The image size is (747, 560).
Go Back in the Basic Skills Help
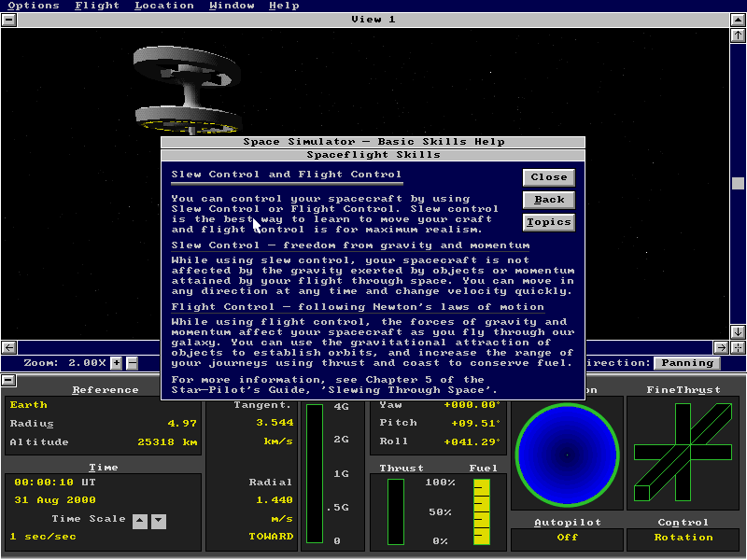click(x=549, y=199)
